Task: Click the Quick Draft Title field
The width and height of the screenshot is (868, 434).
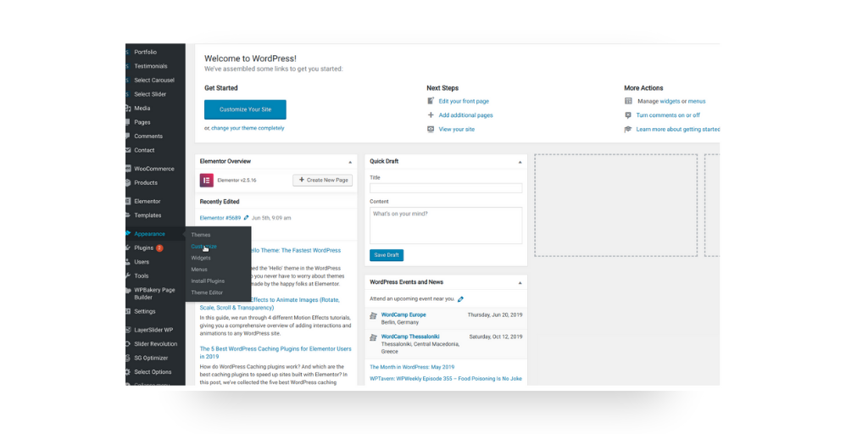Action: point(446,188)
